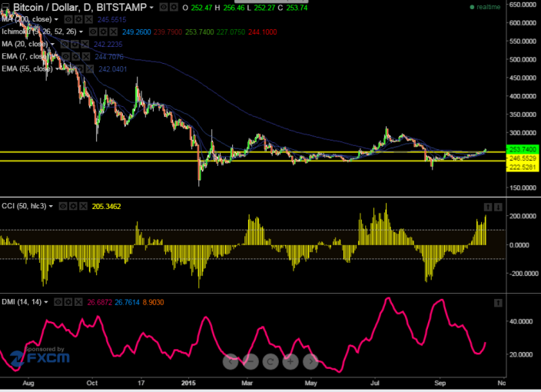Zoom out chart with minus button
Image resolution: width=541 pixels, height=392 pixels.
pos(251,361)
